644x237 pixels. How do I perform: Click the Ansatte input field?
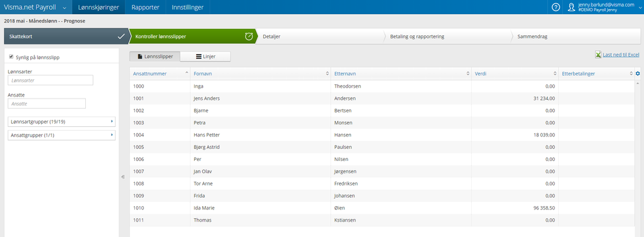click(x=47, y=104)
